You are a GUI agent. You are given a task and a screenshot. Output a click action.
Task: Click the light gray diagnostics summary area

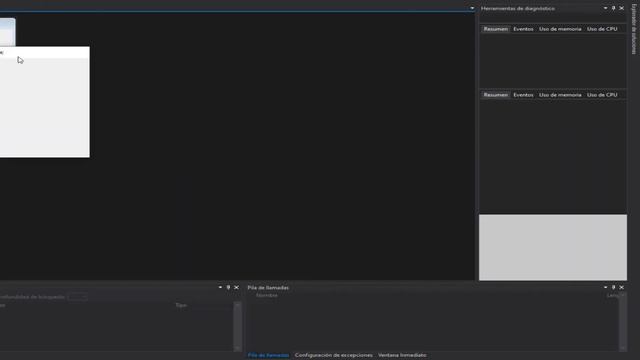click(x=553, y=247)
